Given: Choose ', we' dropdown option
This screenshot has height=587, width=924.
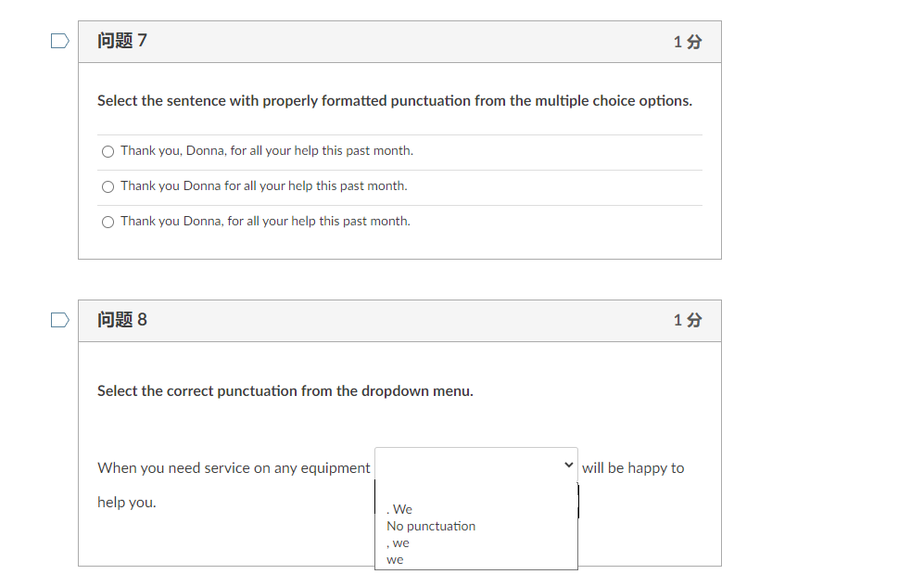Looking at the screenshot, I should (398, 542).
